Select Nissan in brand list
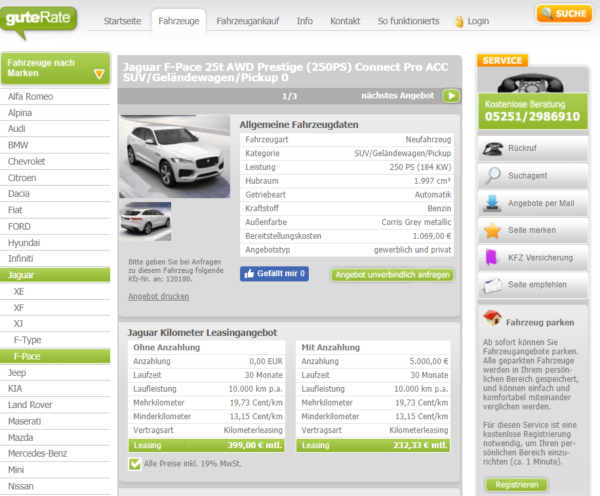 (55, 487)
